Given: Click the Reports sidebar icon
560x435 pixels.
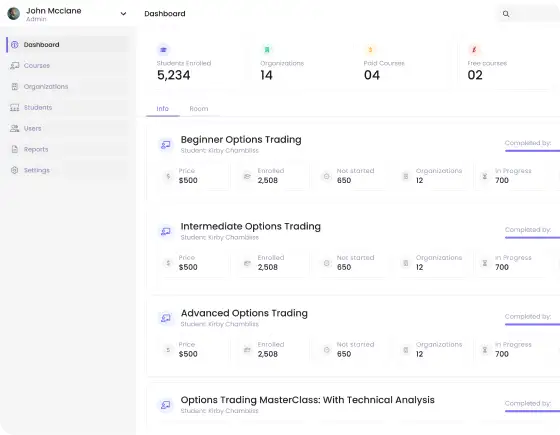Looking at the screenshot, I should [15, 149].
